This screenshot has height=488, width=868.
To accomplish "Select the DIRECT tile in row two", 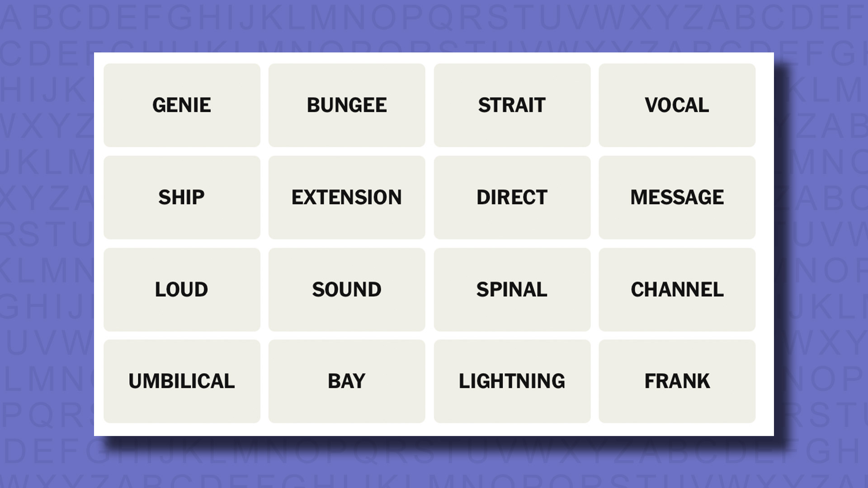I will coord(511,197).
